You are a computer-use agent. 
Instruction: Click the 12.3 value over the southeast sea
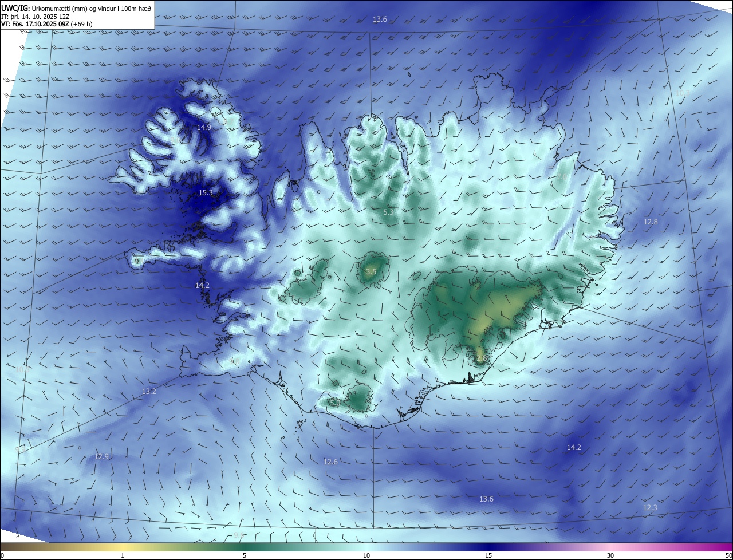650,507
